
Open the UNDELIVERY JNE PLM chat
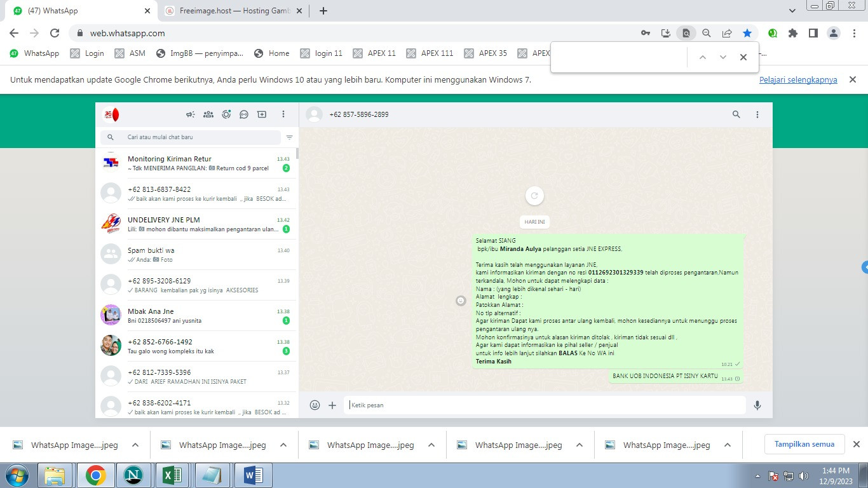click(x=196, y=224)
